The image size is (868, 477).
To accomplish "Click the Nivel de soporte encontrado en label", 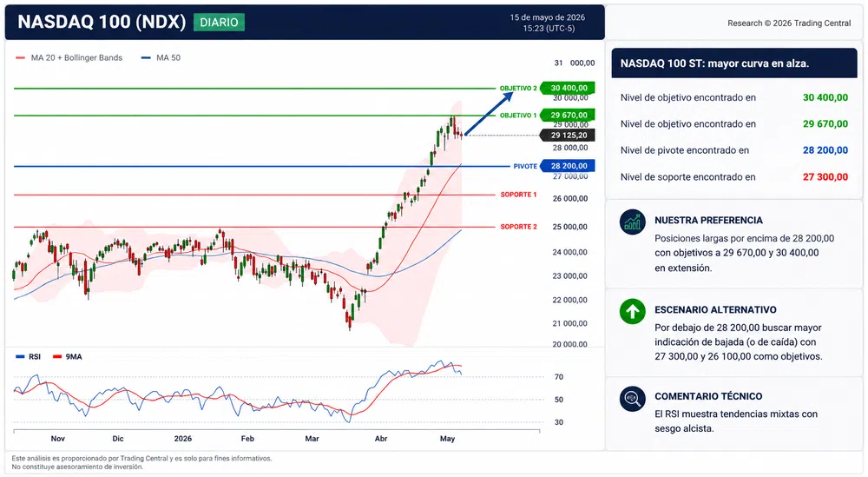I will (688, 176).
